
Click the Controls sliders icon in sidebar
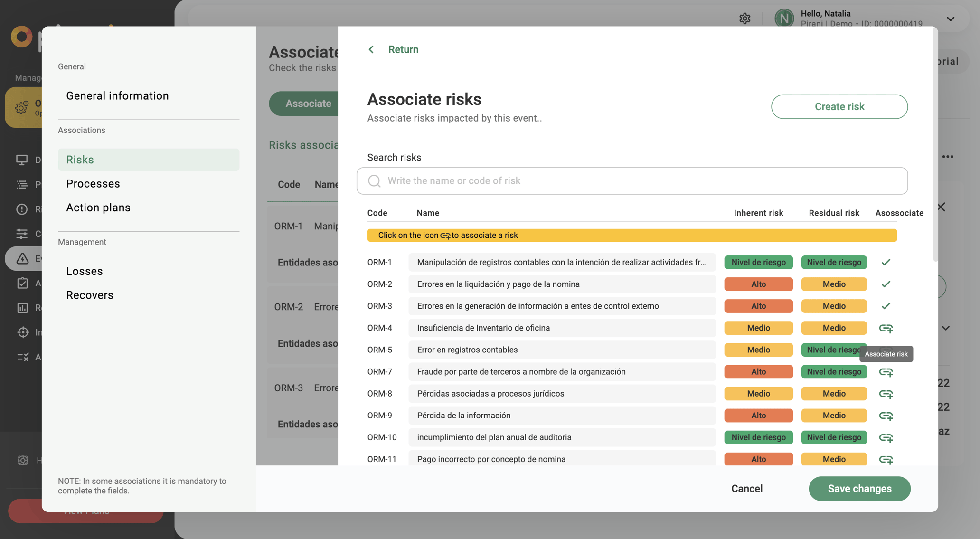coord(22,234)
